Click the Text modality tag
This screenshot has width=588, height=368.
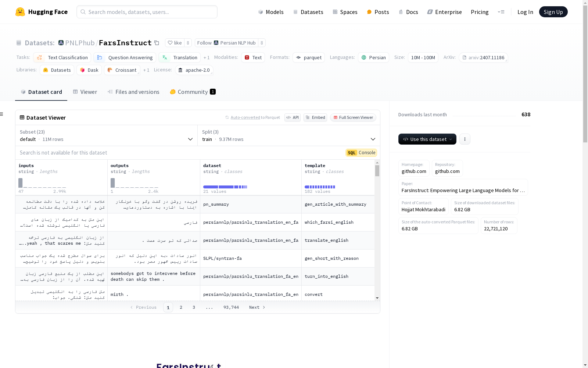[x=253, y=57]
